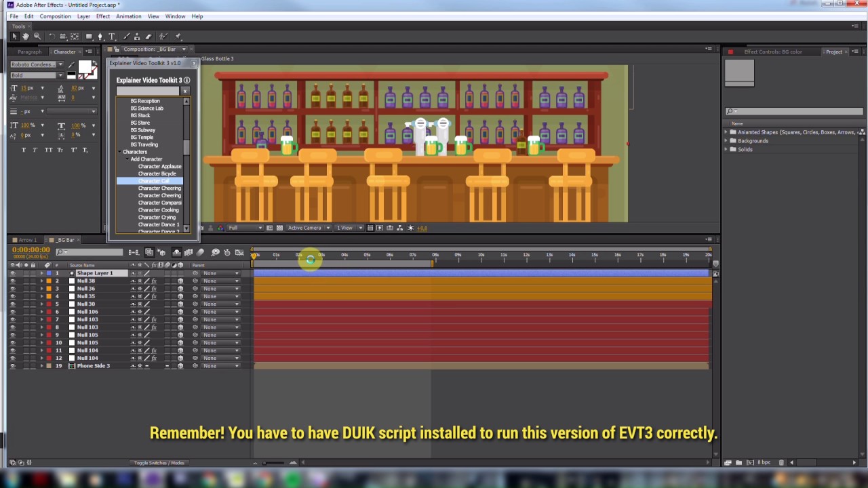Image resolution: width=868 pixels, height=488 pixels.
Task: Collapse the Characters group in toolkit list
Action: pos(120,152)
